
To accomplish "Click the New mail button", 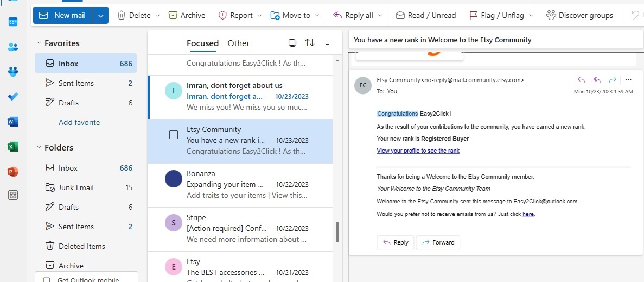I will click(x=63, y=15).
